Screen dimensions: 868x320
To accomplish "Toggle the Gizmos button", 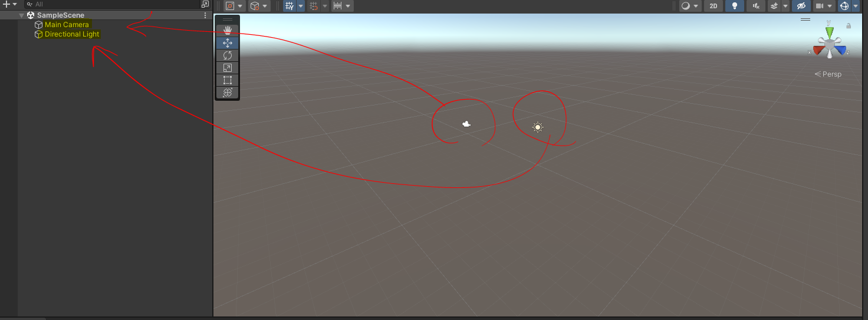I will 844,6.
